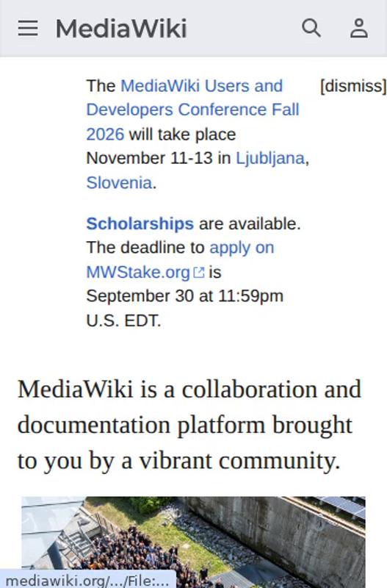
Task: Click the collaboration and documentation platform tagline
Action: tap(189, 425)
